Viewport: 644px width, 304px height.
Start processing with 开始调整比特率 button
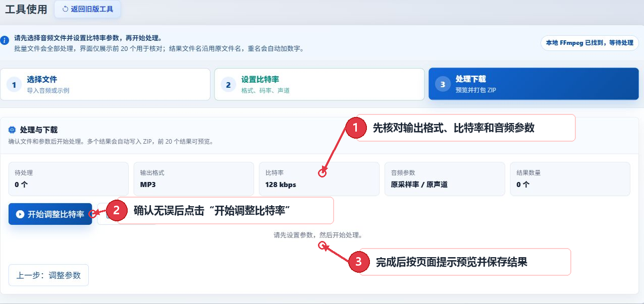[50, 214]
